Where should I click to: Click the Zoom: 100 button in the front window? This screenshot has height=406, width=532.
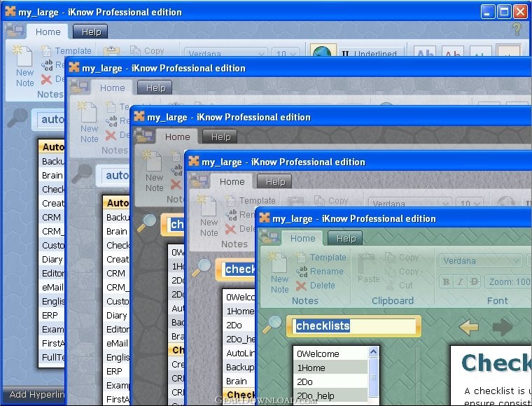coord(508,282)
